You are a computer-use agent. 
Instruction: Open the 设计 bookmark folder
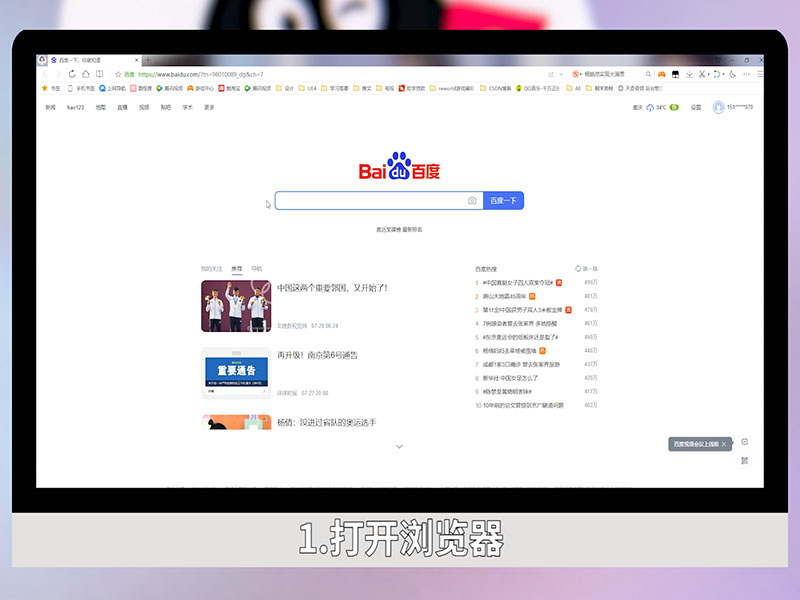[x=285, y=88]
